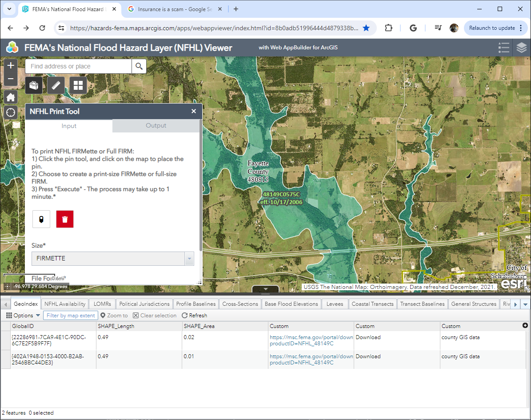The width and height of the screenshot is (531, 420).
Task: Open a new browser tab
Action: point(236,9)
